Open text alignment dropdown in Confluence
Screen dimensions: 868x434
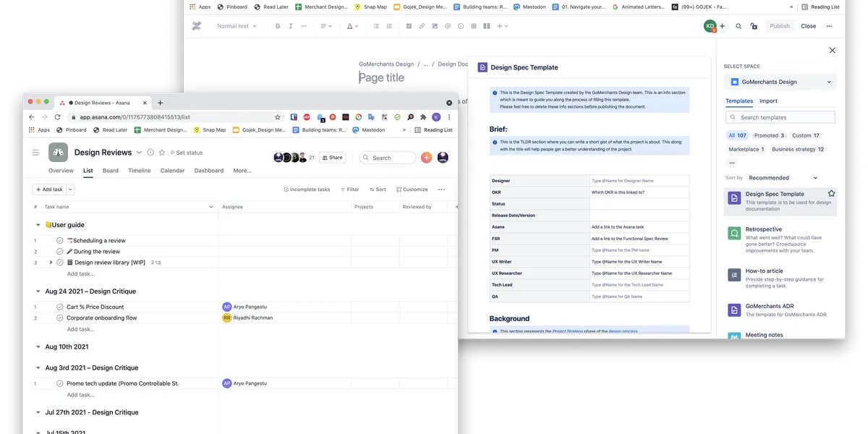(326, 26)
